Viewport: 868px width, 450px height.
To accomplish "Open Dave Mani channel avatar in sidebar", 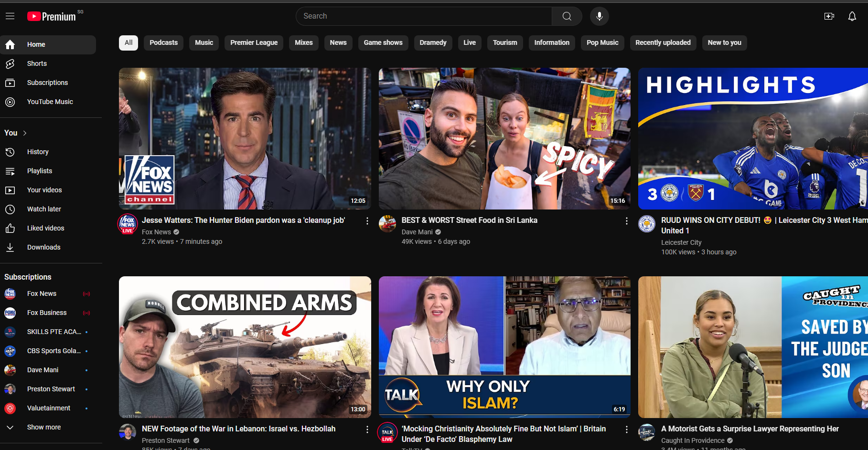I will point(10,370).
